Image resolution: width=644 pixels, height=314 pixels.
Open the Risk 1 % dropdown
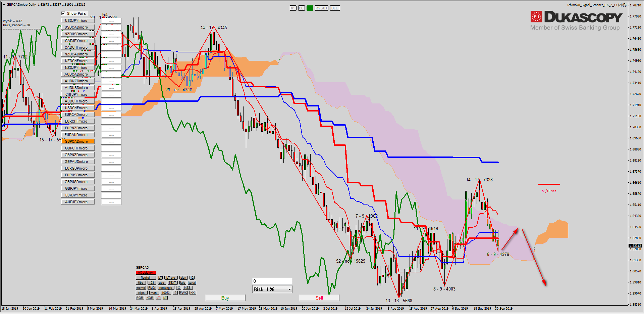(x=289, y=289)
